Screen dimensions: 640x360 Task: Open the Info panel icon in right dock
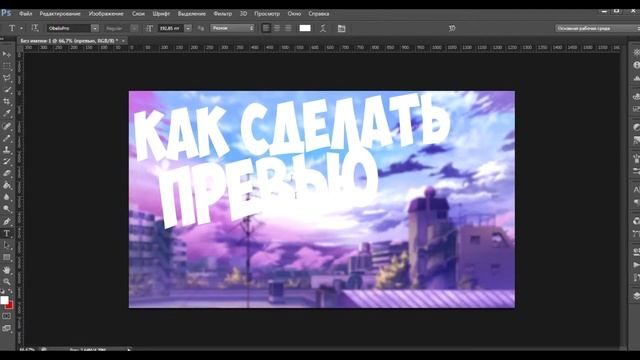pos(636,65)
